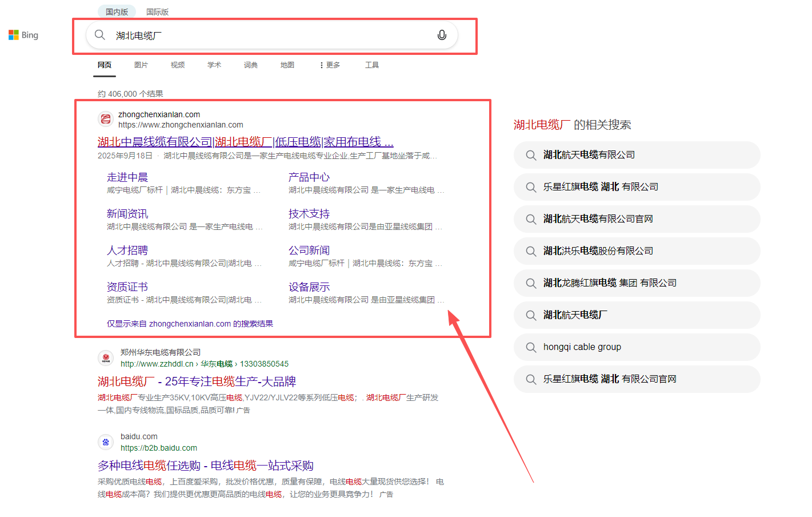Switch to the 国际版 version tab
The image size is (812, 517).
point(157,11)
